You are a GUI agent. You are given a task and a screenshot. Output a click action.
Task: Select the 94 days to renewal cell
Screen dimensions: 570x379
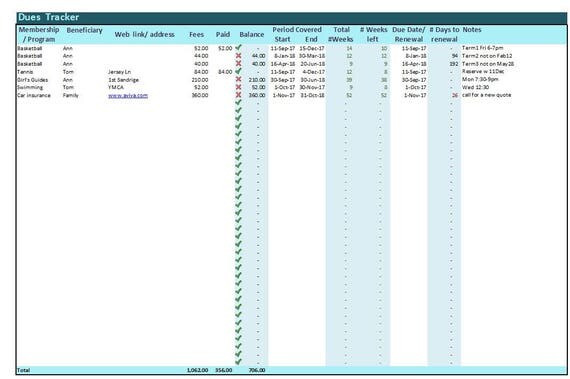tap(454, 56)
